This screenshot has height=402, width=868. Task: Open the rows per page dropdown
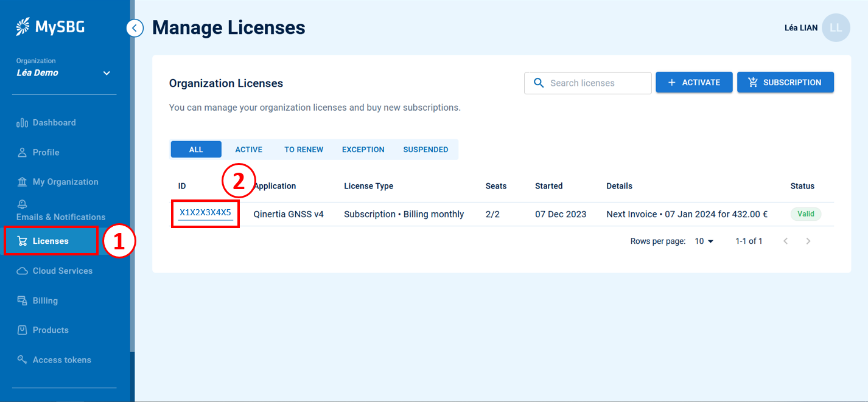[x=704, y=241]
